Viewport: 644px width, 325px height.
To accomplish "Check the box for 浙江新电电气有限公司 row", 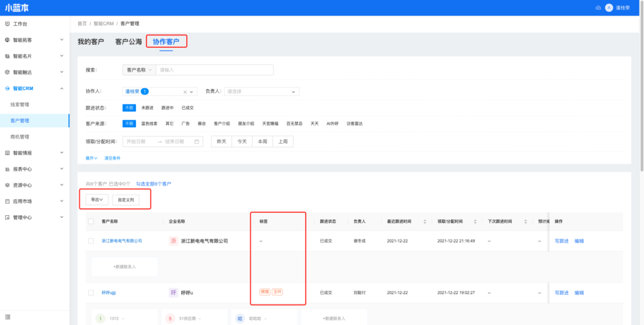I will pyautogui.click(x=91, y=241).
